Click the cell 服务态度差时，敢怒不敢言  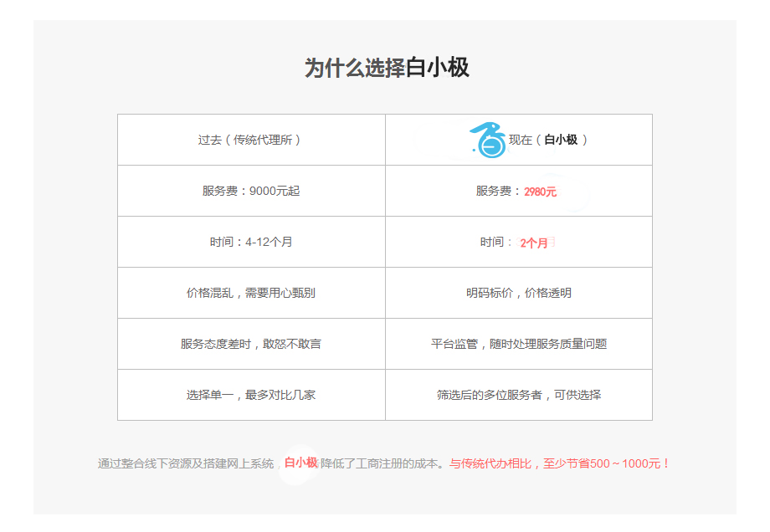(251, 344)
